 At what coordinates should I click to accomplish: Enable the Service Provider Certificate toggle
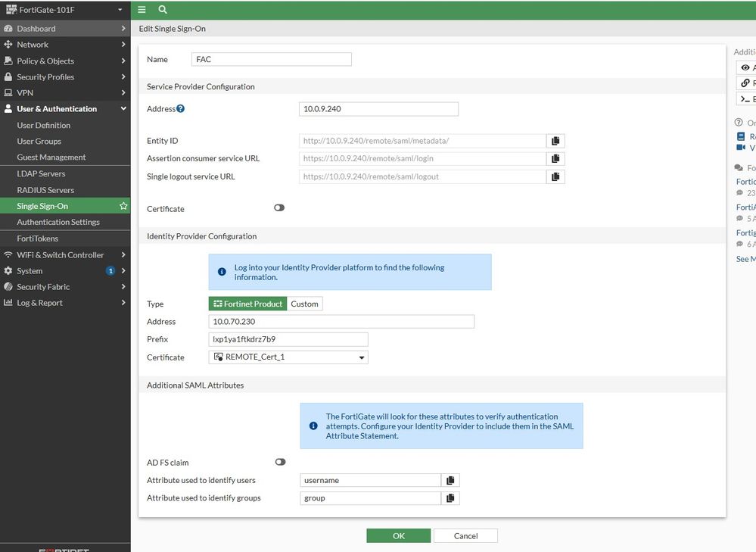(x=279, y=207)
